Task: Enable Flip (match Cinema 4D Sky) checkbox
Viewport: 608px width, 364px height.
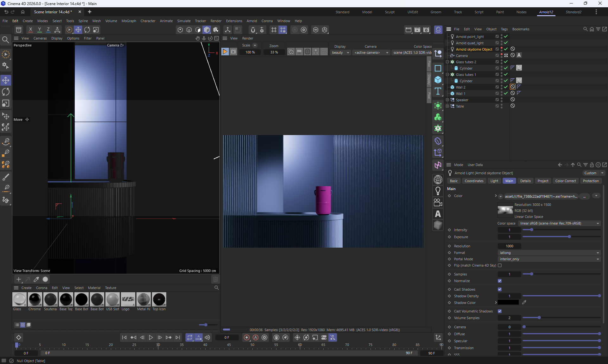Action: (x=500, y=265)
